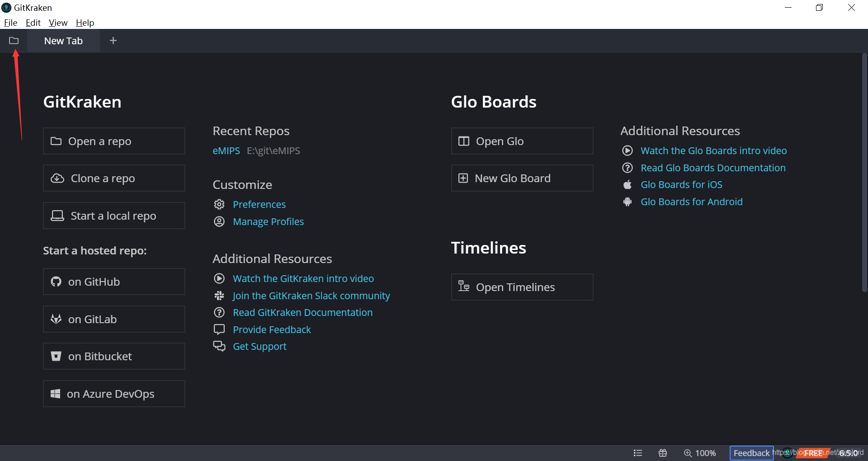Restore down the GitKraken window

[820, 8]
